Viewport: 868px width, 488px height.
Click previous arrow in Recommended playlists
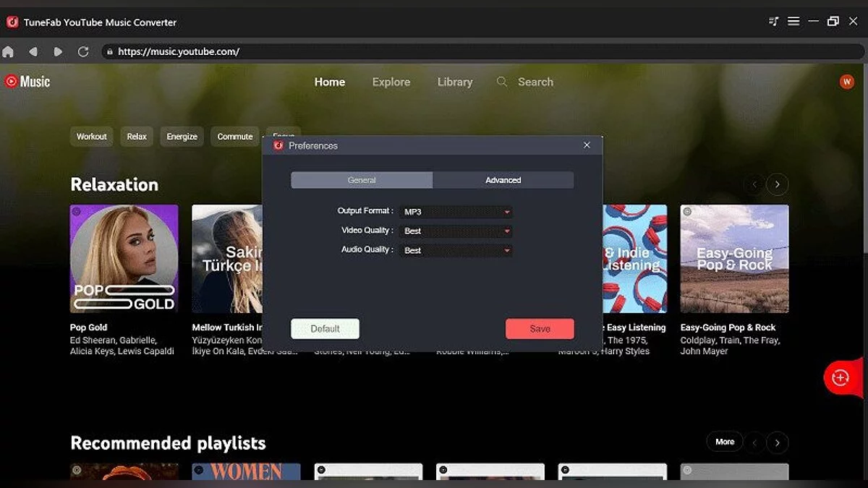coord(754,442)
